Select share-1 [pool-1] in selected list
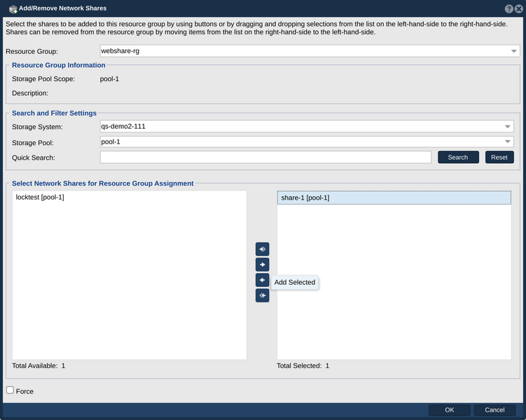The image size is (526, 420). pos(394,198)
